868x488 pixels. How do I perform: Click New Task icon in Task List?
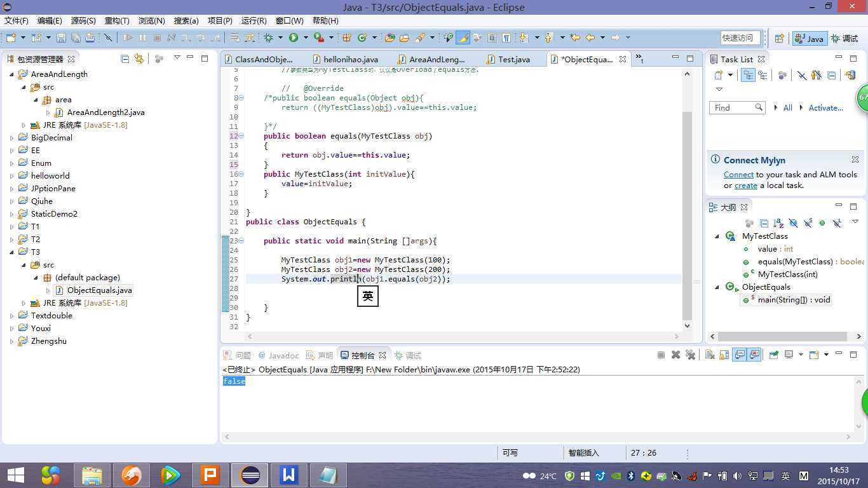718,75
